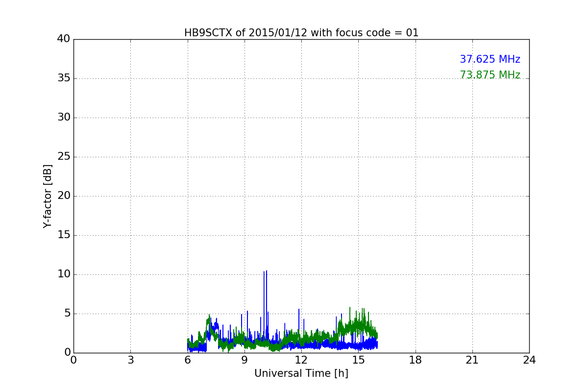The height and width of the screenshot is (392, 588).
Task: Click the x-axis tick label 3
Action: 130,360
